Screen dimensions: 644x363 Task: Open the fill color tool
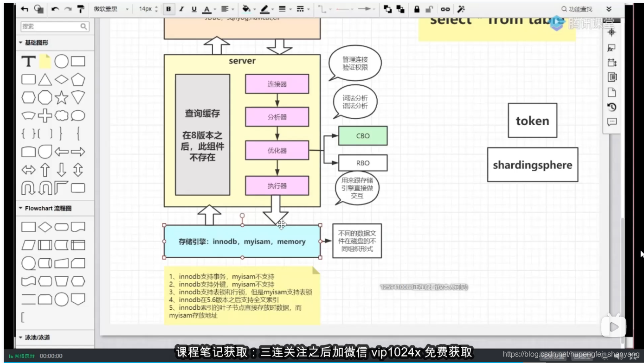point(246,9)
